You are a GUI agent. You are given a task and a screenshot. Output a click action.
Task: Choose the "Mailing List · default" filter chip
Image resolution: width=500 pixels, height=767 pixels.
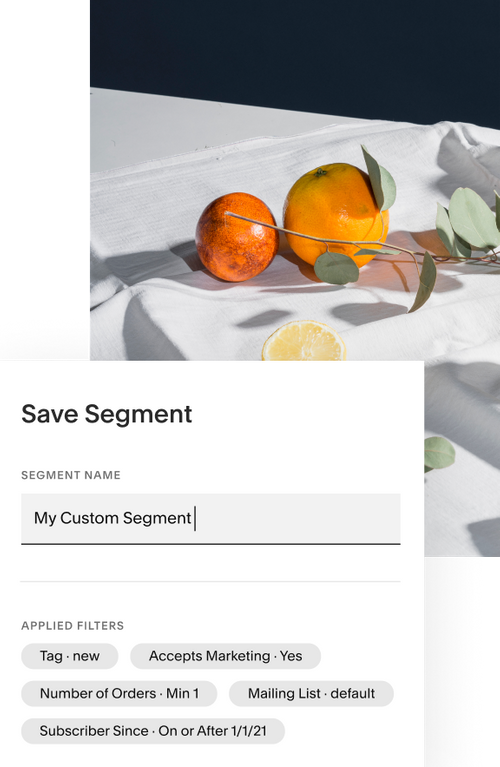[311, 694]
